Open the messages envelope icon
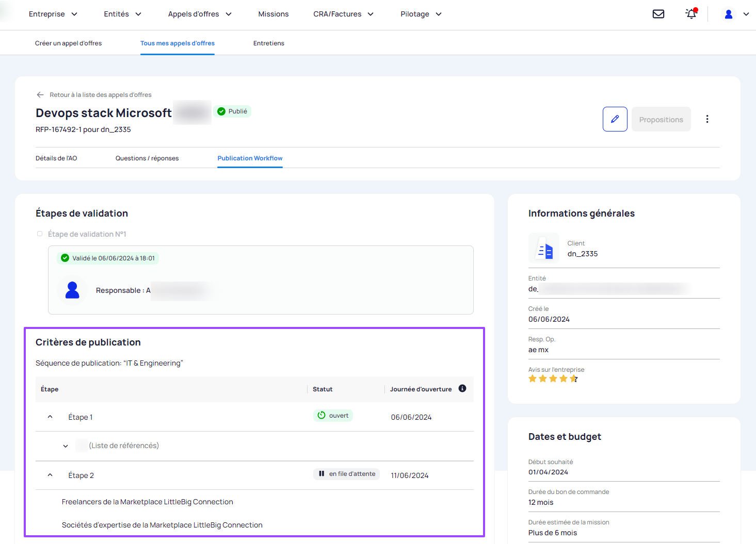756x544 pixels. pos(658,14)
